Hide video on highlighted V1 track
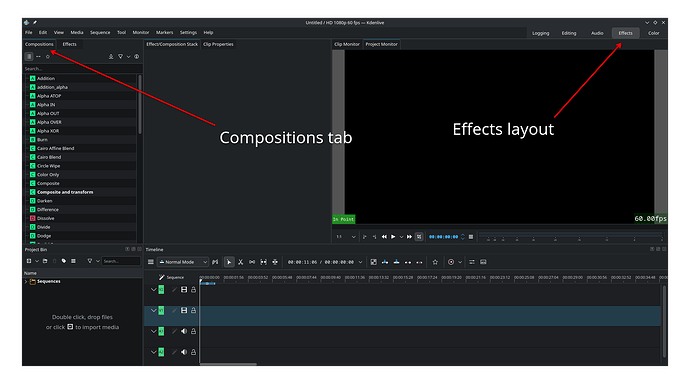 tap(184, 310)
